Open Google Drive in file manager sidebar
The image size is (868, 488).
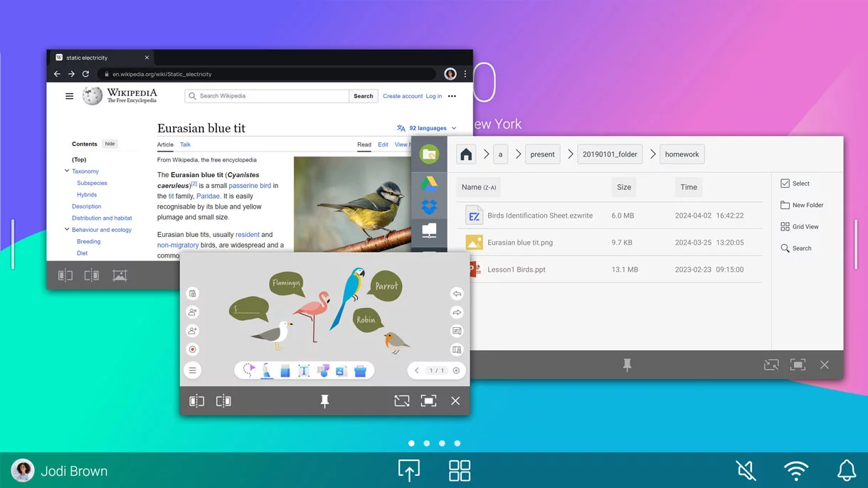click(429, 184)
